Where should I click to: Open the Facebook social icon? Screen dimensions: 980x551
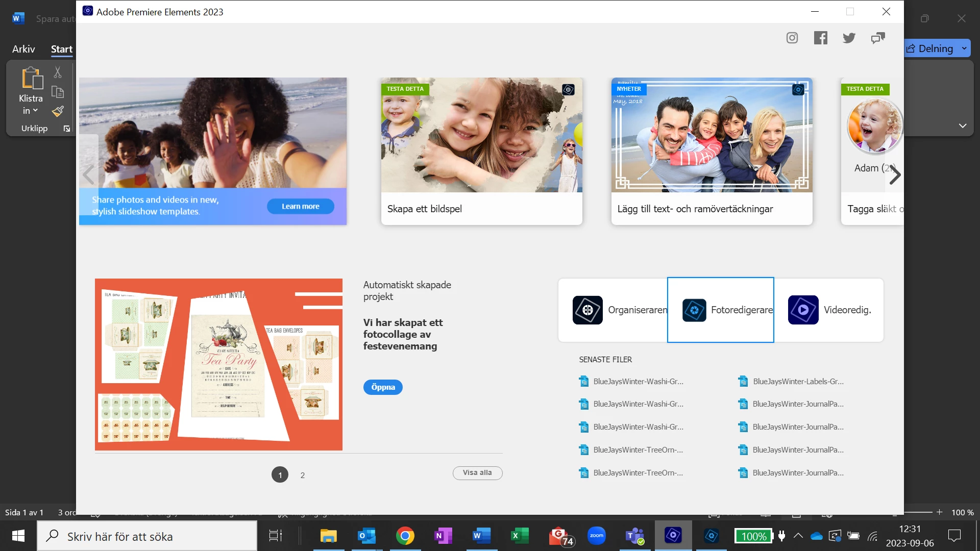[820, 38]
